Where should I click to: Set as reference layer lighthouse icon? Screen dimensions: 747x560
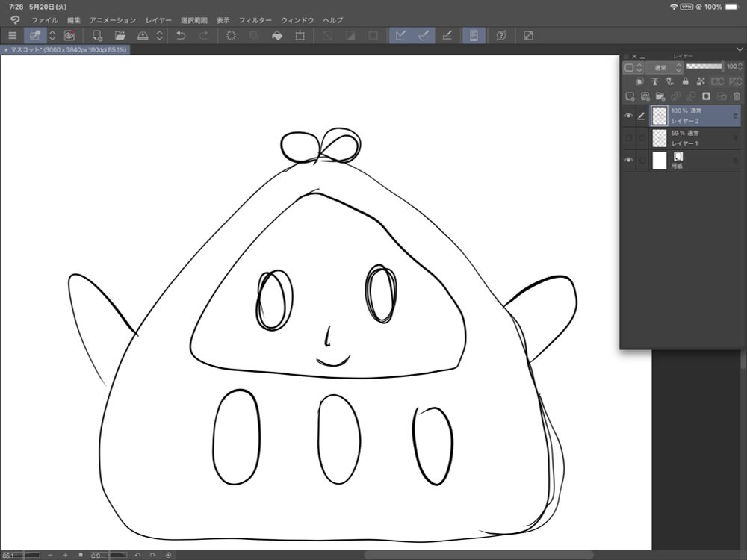pos(654,81)
